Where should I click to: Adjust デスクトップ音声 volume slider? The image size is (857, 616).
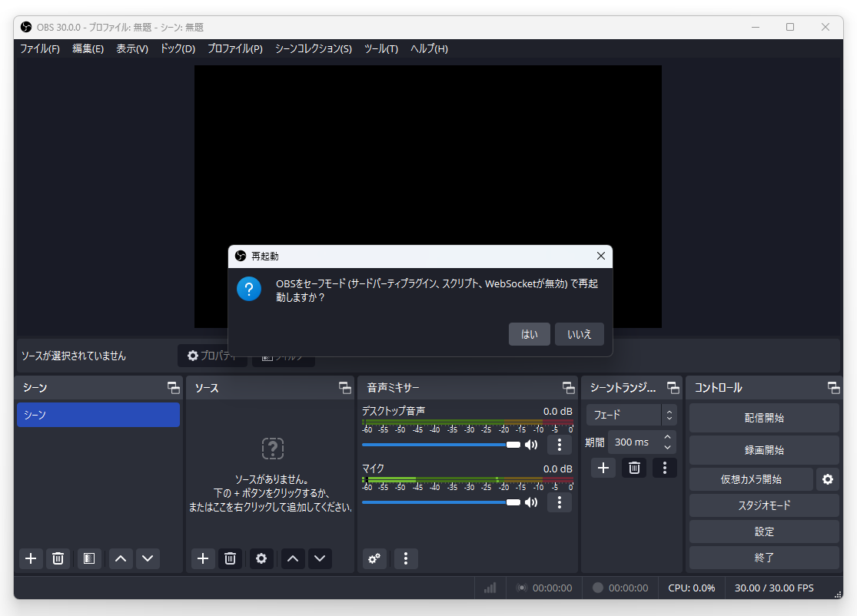click(x=441, y=445)
